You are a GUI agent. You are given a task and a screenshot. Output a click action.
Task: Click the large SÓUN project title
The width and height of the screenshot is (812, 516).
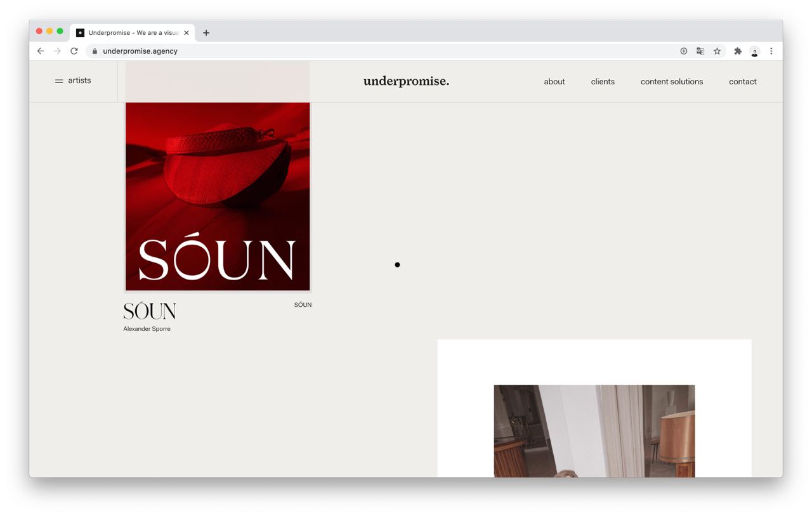[x=150, y=311]
